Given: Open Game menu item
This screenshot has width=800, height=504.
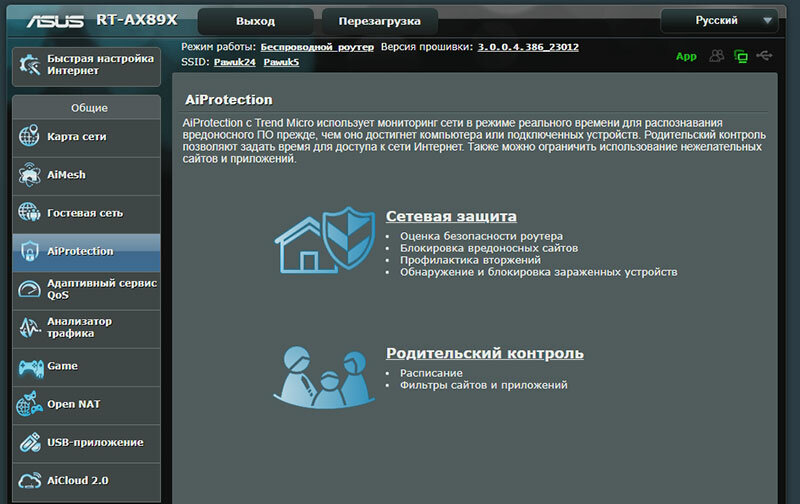Looking at the screenshot, I should click(x=86, y=367).
